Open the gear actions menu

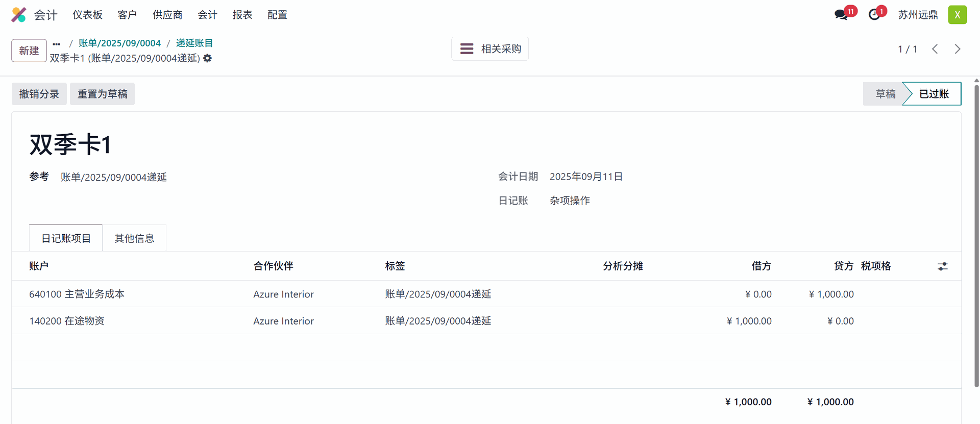click(x=207, y=58)
